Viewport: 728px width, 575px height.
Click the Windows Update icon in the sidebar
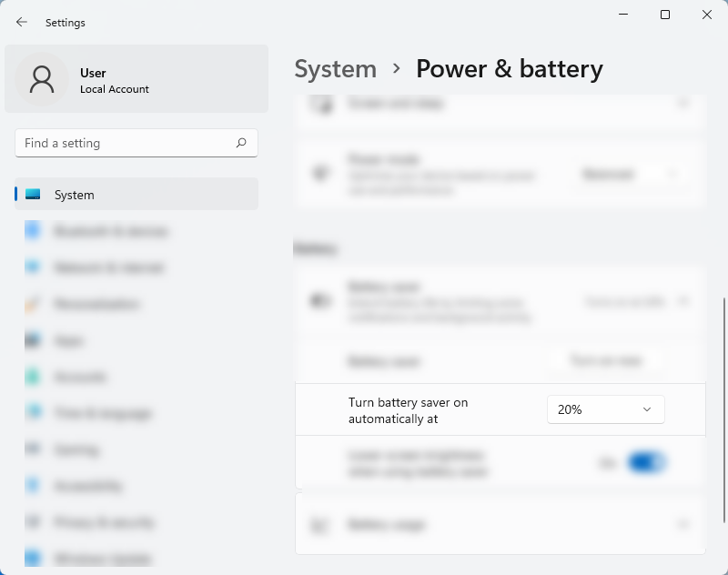(x=33, y=558)
